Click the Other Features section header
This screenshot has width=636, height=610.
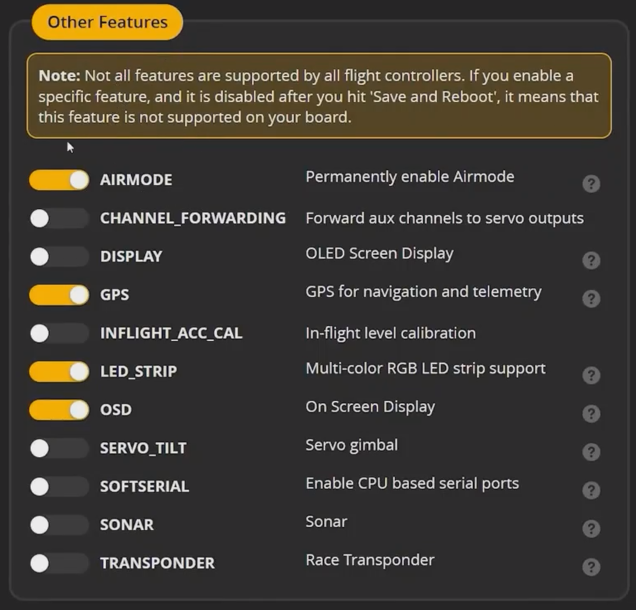click(107, 22)
